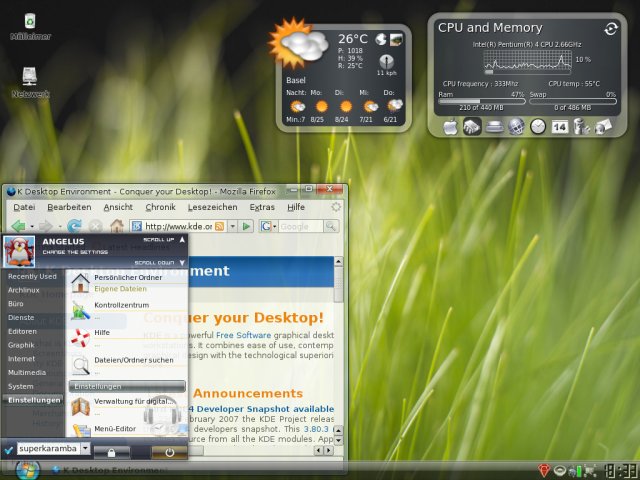This screenshot has height=480, width=640.
Task: Open the URL history dropdown arrow
Action: tap(232, 226)
